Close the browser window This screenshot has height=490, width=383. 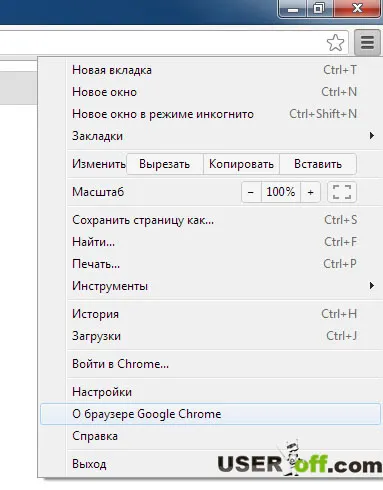(357, 9)
